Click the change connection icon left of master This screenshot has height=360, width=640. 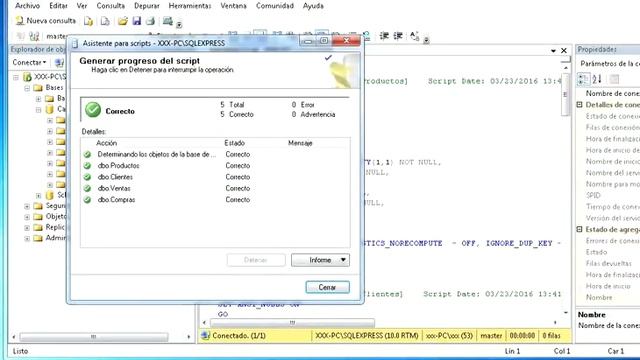click(34, 36)
